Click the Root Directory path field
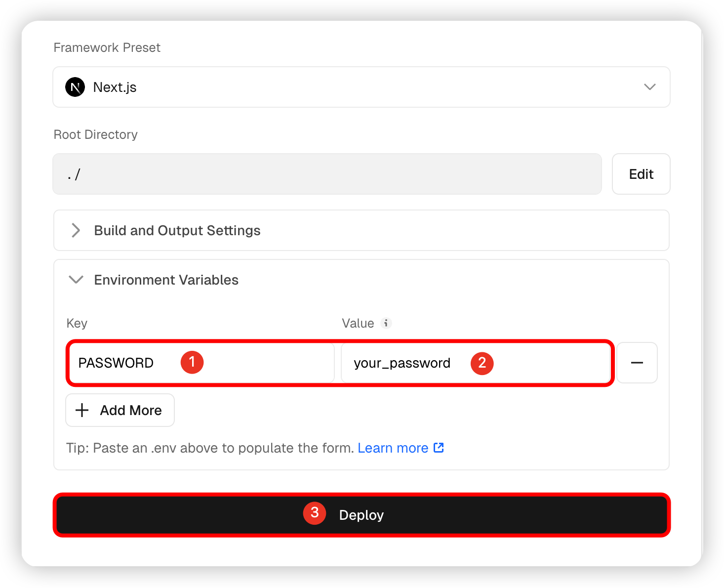 (326, 174)
